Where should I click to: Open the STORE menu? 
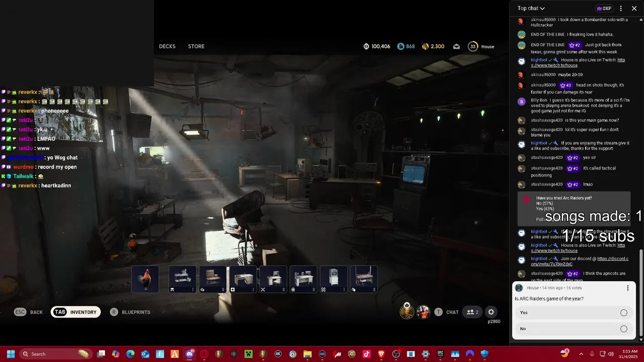pos(196,46)
